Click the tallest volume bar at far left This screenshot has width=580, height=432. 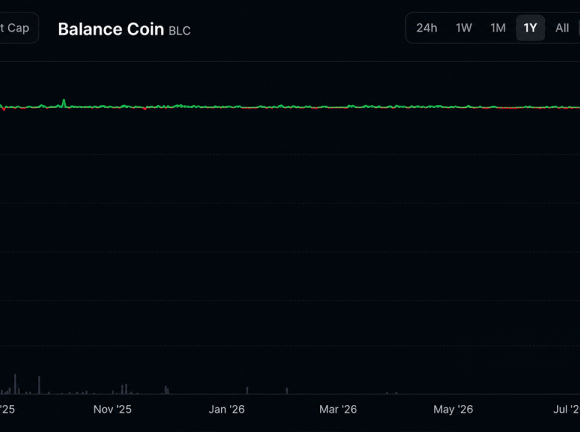[15, 384]
